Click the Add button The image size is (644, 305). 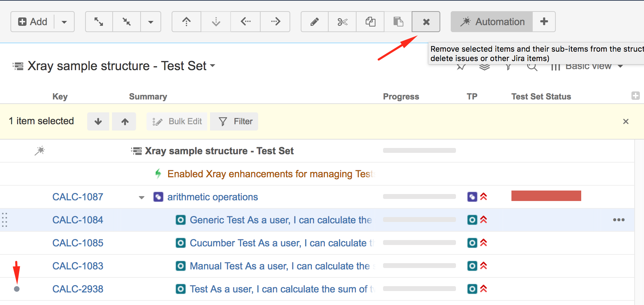[32, 22]
